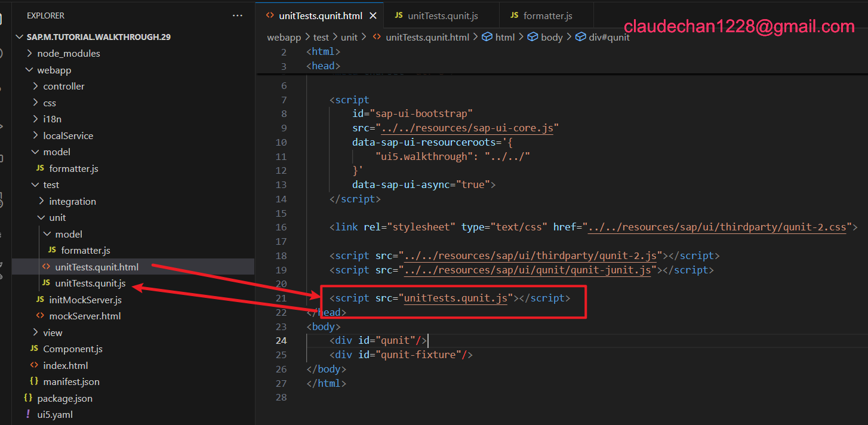Open the Explorer more actions ellipsis menu
Screen dimensions: 868x425
point(238,16)
